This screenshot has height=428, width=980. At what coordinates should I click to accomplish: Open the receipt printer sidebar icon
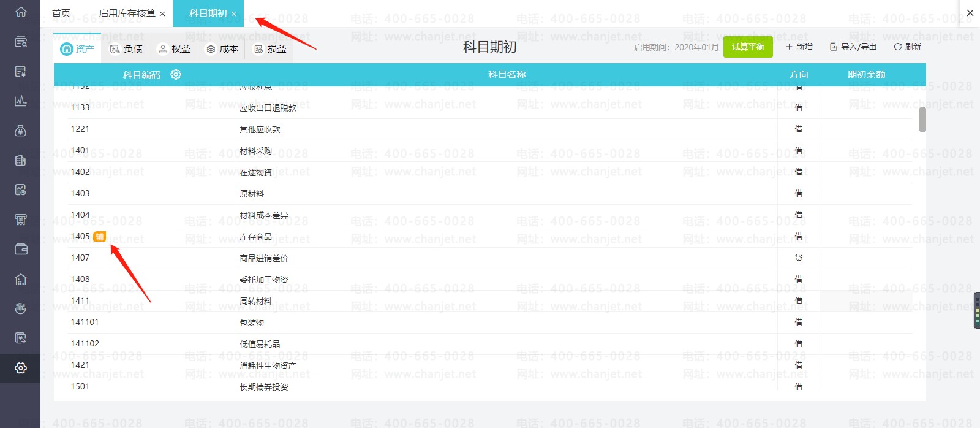pyautogui.click(x=21, y=220)
